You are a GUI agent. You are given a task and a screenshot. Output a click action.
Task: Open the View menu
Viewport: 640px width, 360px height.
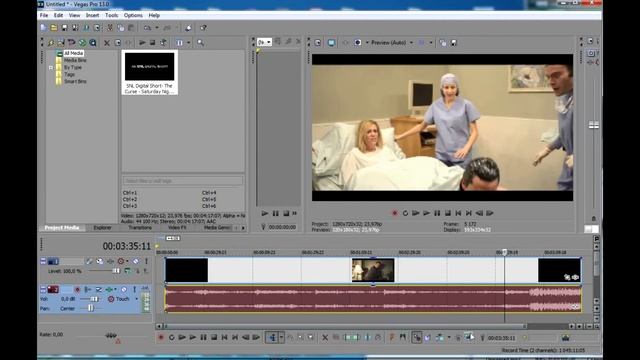tap(74, 16)
